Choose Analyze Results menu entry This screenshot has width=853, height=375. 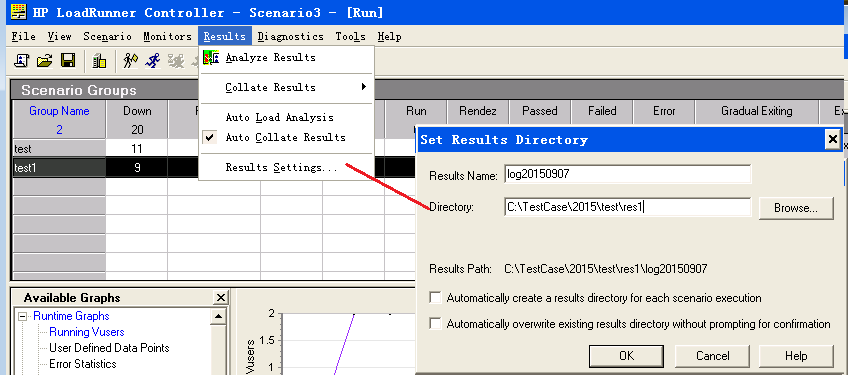coord(286,57)
